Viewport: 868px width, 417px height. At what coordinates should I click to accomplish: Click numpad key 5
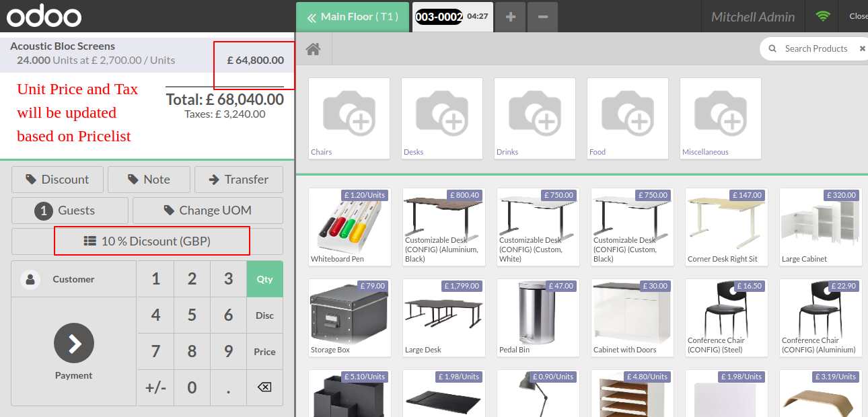(192, 315)
